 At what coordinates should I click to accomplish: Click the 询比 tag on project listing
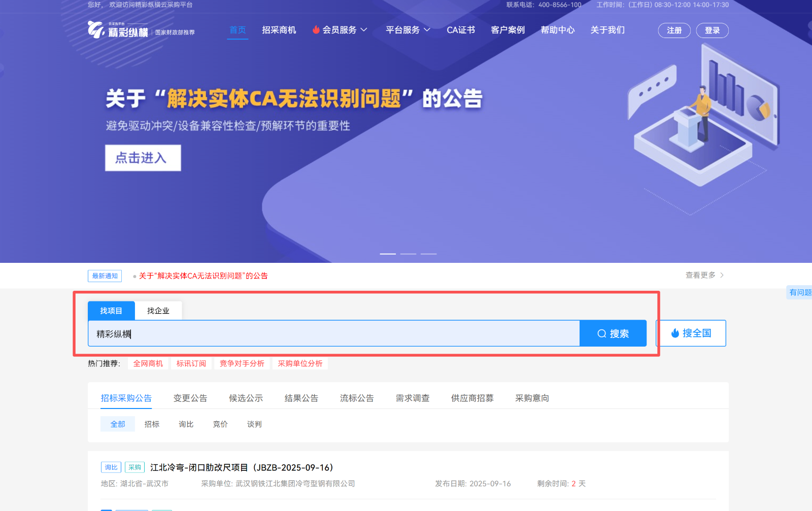click(x=111, y=467)
